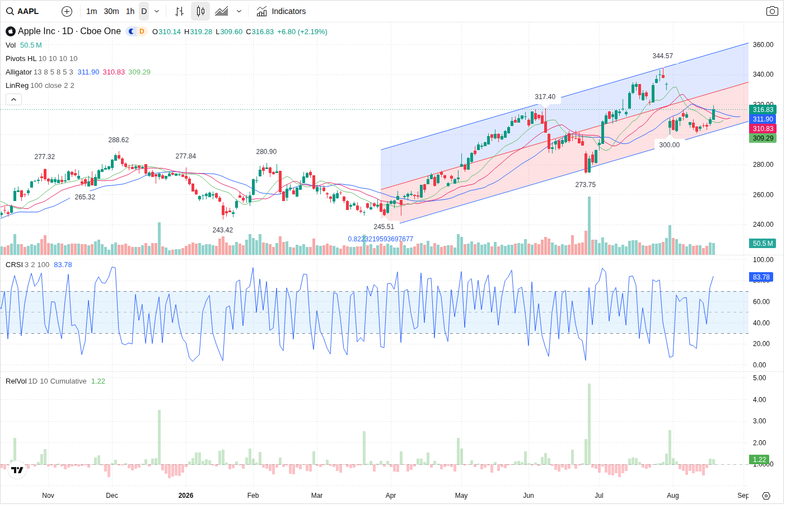Viewport: 795px width, 532px height.
Task: Click the 288.62 pivot high label
Action: coord(119,140)
